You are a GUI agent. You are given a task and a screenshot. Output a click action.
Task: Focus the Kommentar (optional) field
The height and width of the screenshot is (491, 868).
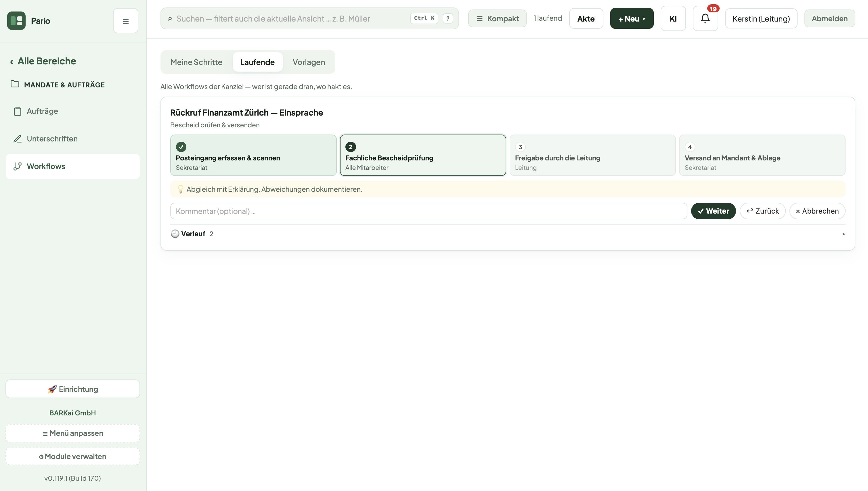pyautogui.click(x=429, y=211)
